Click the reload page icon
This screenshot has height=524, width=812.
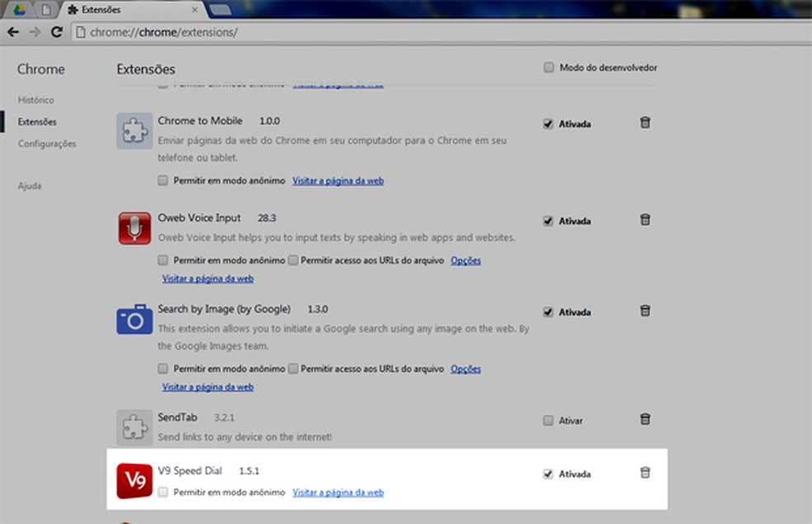pos(56,31)
